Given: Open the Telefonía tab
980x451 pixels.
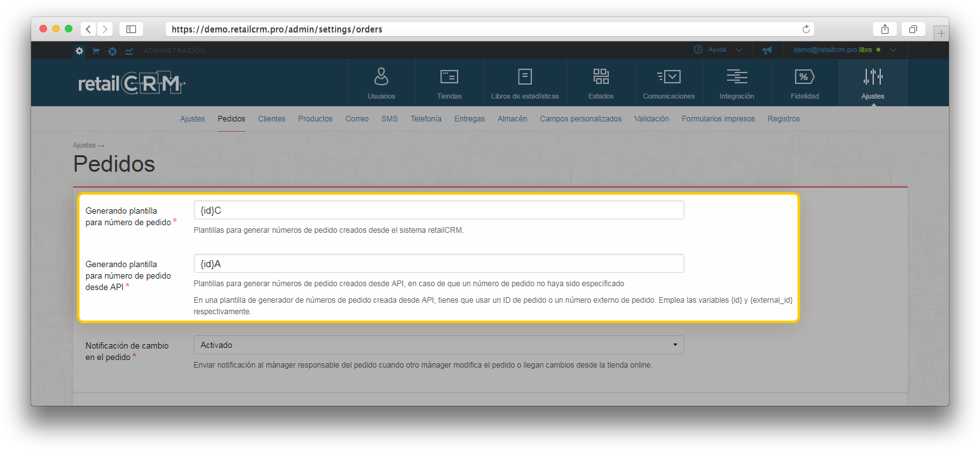Looking at the screenshot, I should tap(426, 119).
